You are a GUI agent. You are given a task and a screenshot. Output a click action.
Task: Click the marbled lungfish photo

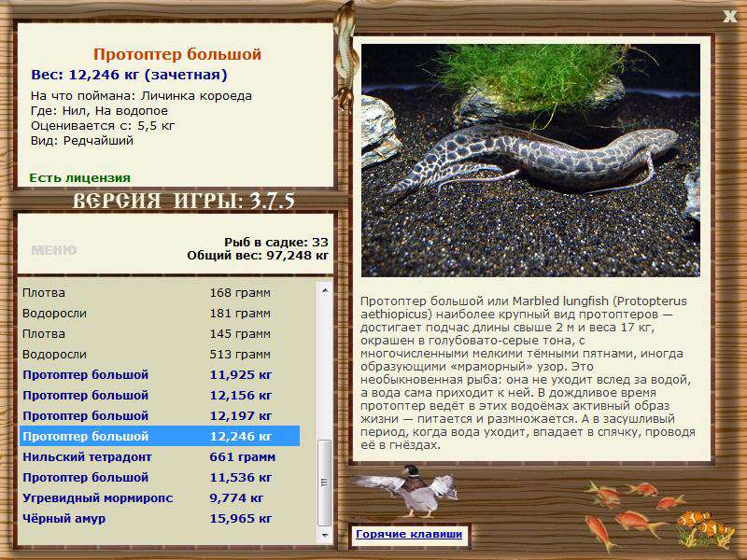(x=530, y=161)
